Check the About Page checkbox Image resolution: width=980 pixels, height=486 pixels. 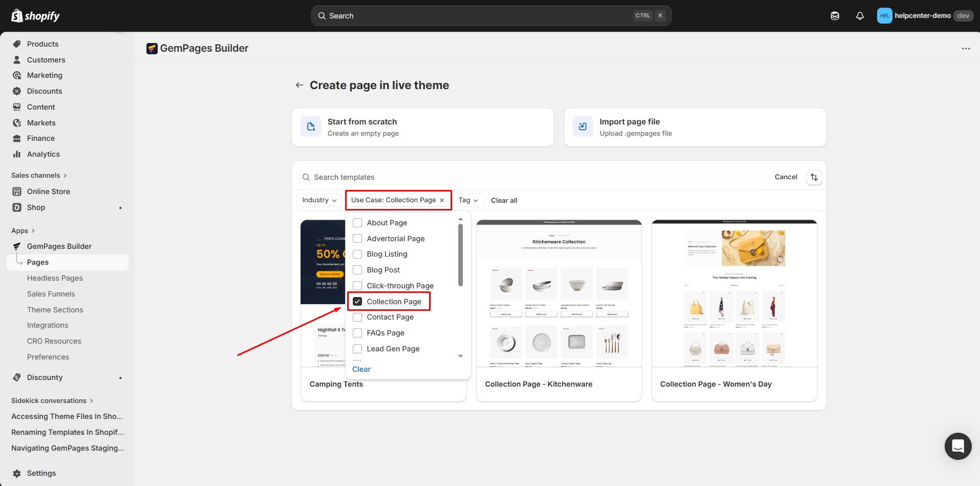click(x=357, y=223)
